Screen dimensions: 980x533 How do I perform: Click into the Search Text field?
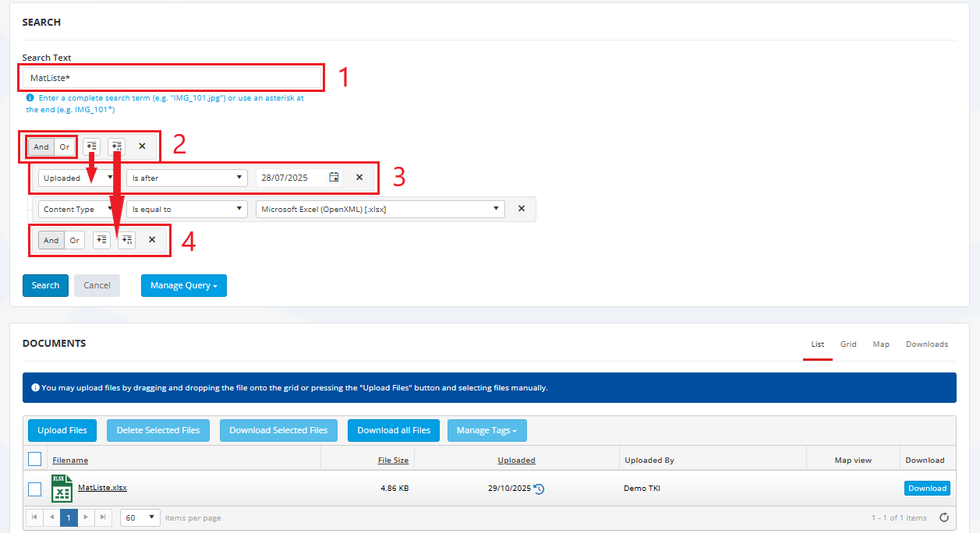[172, 78]
